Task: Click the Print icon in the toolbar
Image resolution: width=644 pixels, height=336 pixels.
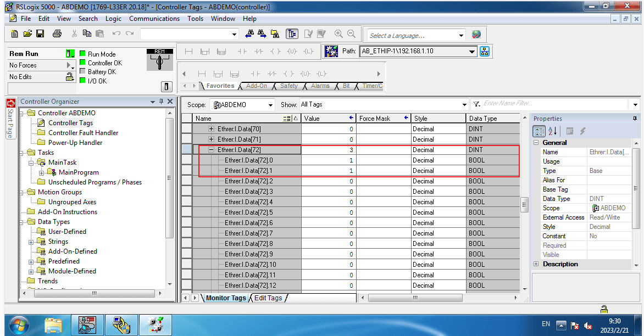Action: tap(57, 33)
